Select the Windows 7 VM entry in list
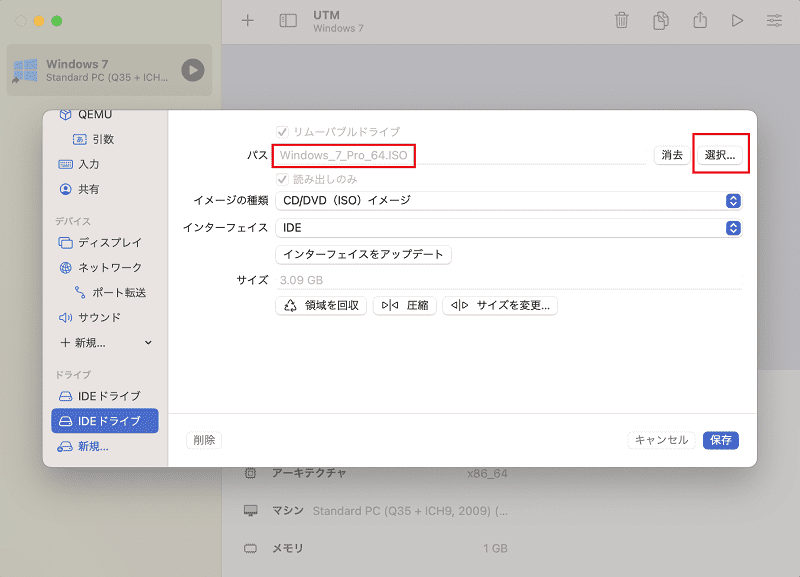800x577 pixels. (109, 70)
